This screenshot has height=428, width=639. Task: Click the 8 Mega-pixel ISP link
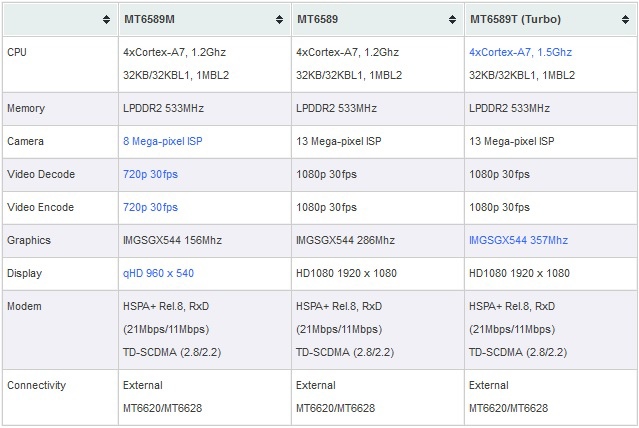(x=163, y=141)
